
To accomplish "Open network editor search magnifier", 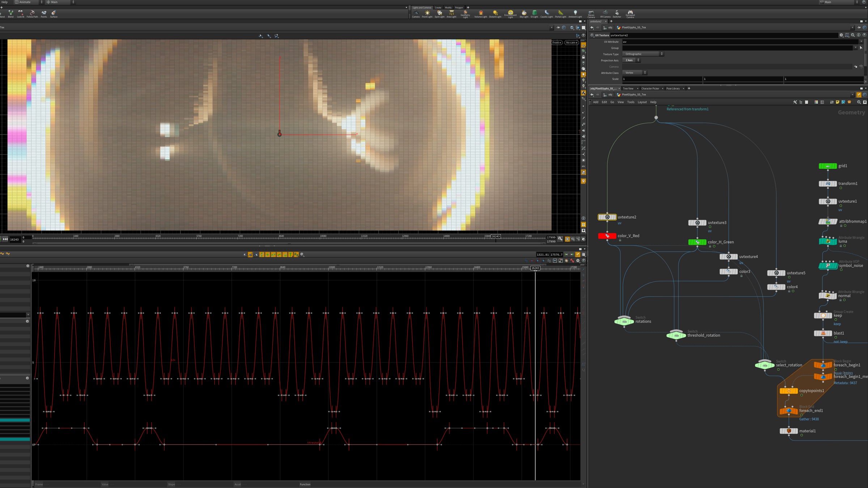I will point(859,102).
